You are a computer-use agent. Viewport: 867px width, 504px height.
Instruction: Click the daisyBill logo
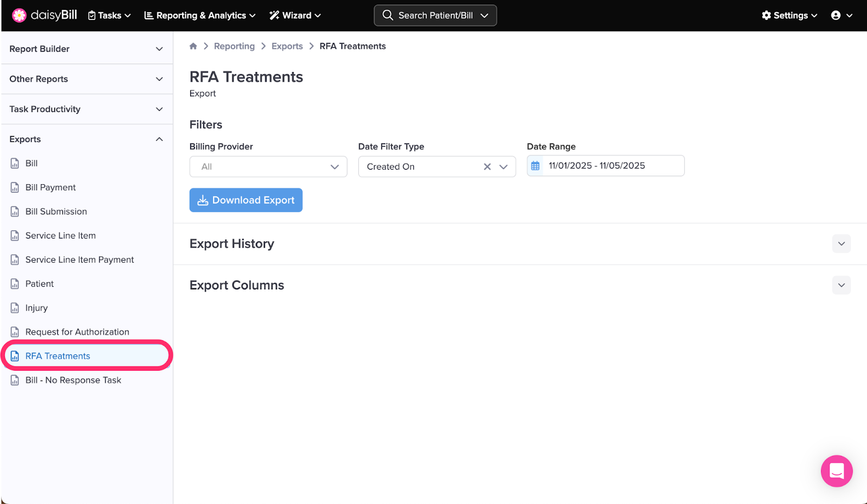tap(45, 15)
